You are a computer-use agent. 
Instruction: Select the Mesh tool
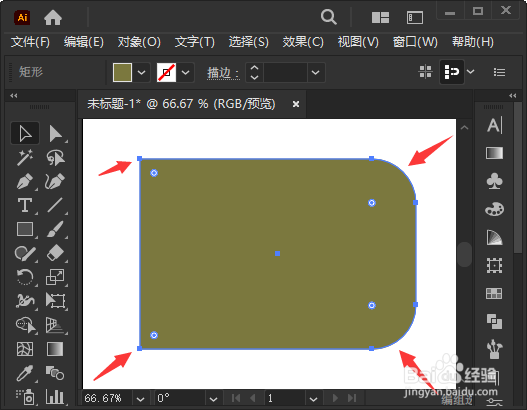[25, 349]
